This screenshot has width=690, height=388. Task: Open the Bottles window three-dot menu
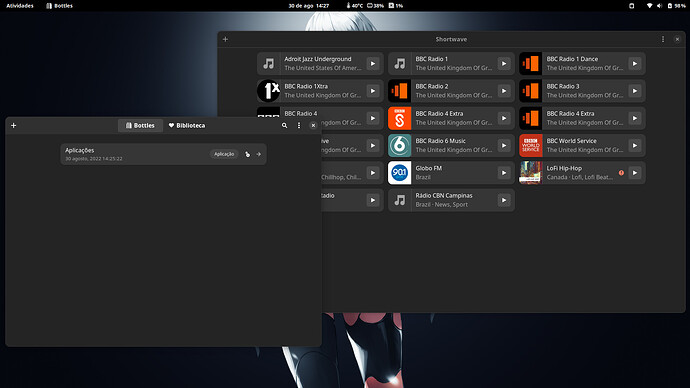(299, 125)
